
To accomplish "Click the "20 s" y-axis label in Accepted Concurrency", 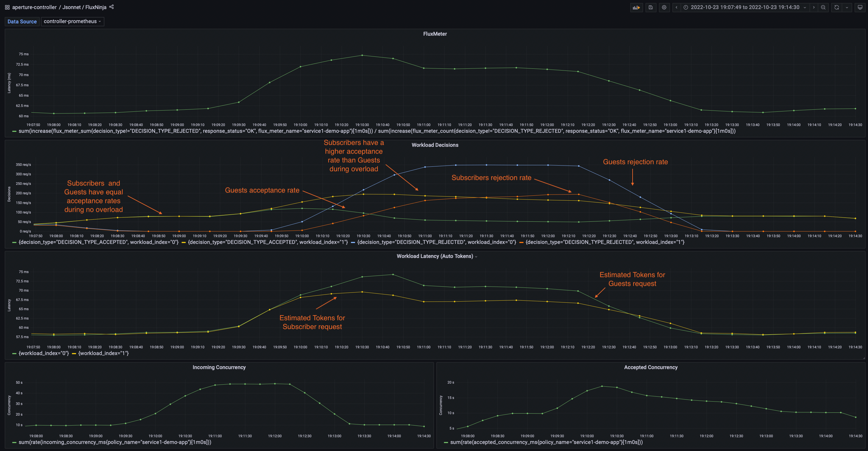I will [x=451, y=383].
